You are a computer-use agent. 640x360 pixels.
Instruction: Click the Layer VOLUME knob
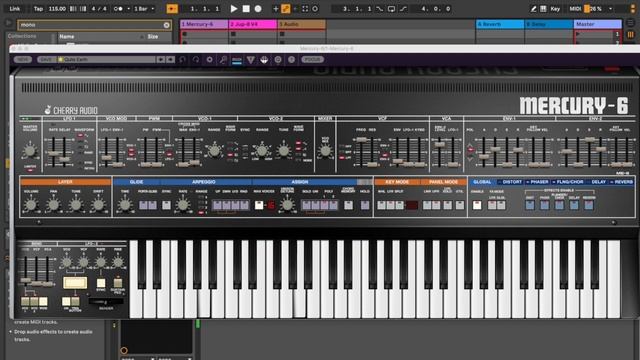[31, 204]
